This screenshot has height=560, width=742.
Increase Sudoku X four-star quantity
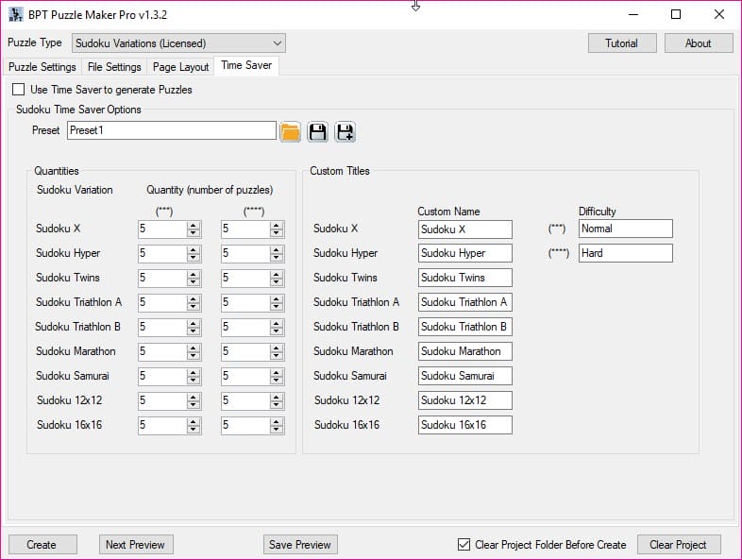(x=277, y=226)
